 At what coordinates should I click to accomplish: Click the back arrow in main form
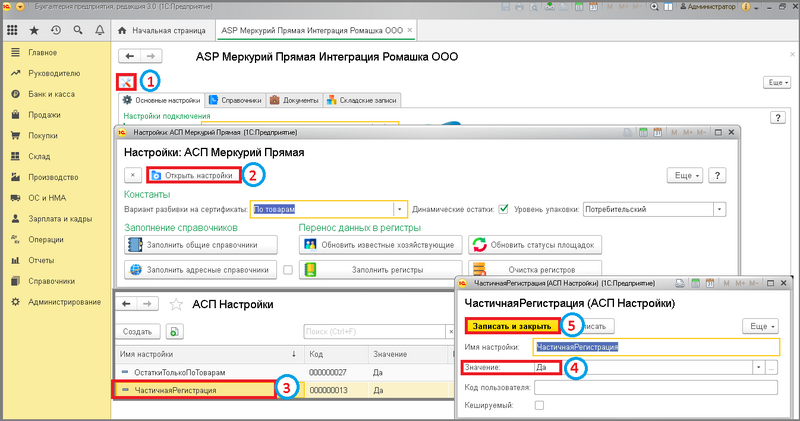[130, 56]
